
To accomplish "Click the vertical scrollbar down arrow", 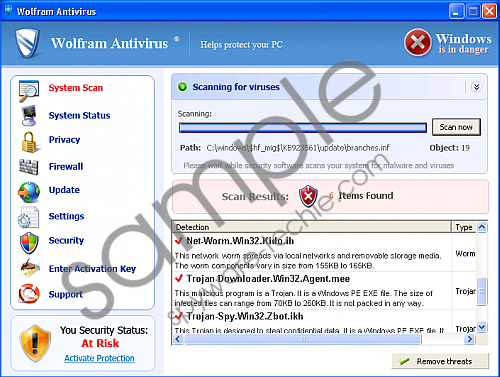I will [x=482, y=327].
